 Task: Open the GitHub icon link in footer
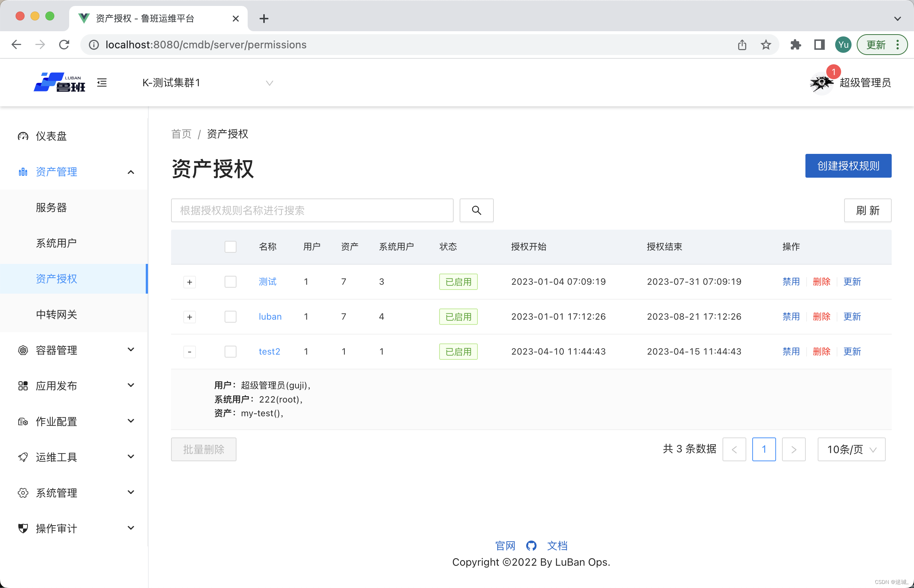point(531,546)
